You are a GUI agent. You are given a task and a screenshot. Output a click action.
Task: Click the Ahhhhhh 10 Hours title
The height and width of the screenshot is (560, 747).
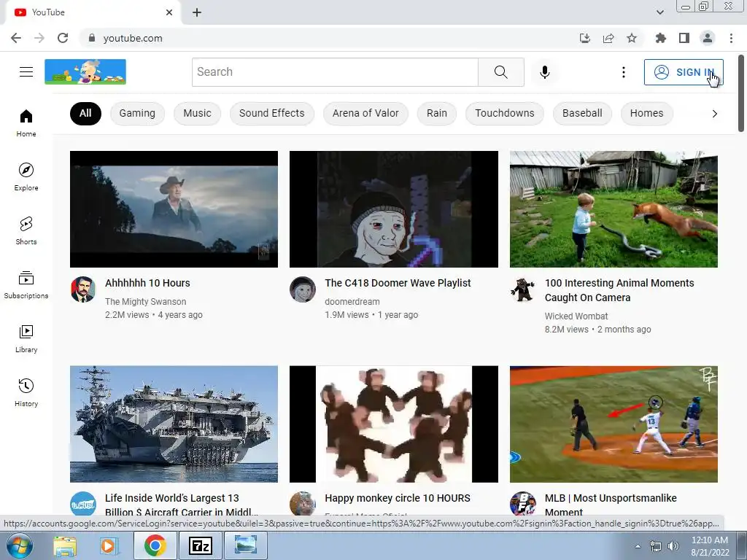(x=147, y=283)
